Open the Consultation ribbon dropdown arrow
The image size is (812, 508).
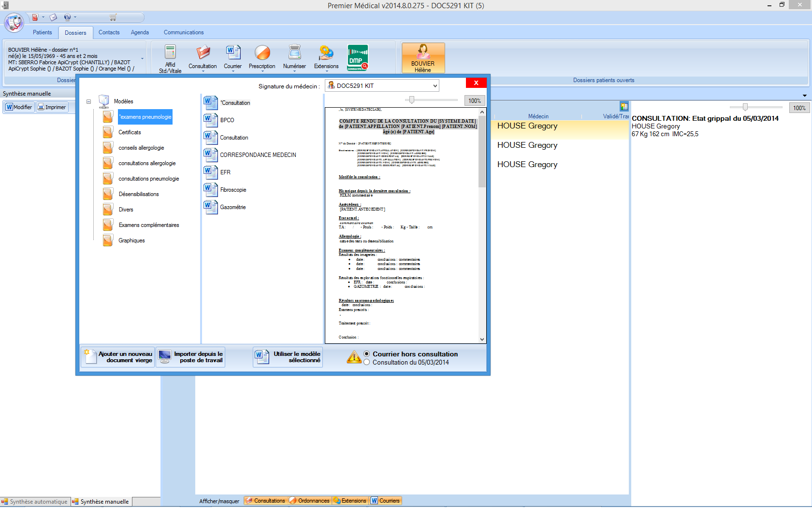click(x=203, y=71)
